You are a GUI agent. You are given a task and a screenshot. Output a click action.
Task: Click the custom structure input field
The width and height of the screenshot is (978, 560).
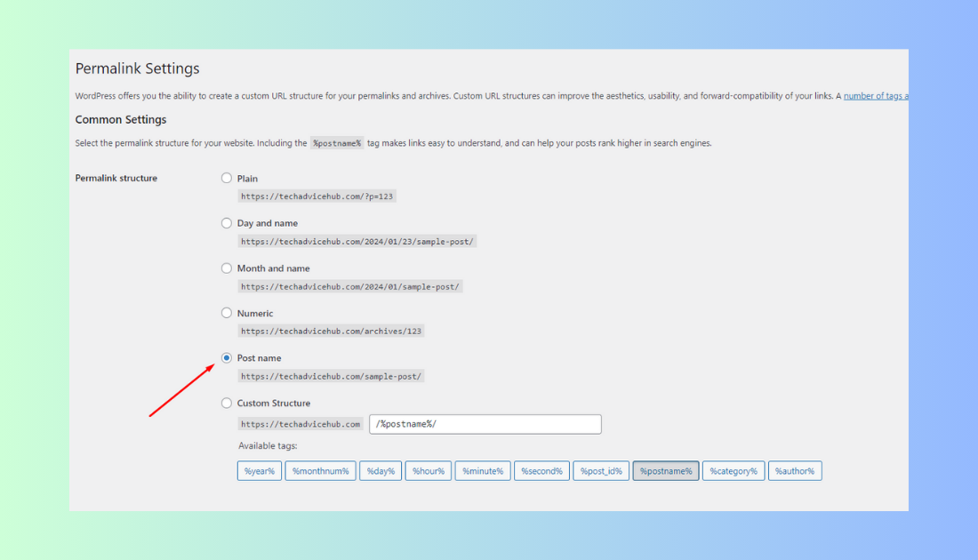[485, 424]
